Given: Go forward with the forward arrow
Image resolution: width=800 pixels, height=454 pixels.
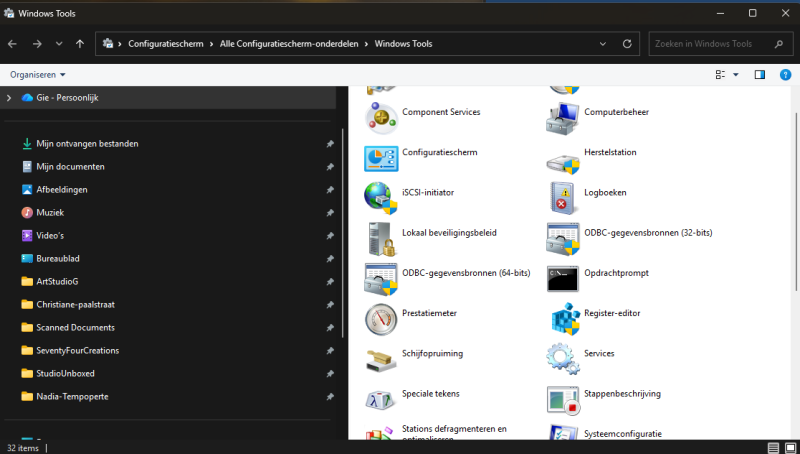Looking at the screenshot, I should 37,44.
